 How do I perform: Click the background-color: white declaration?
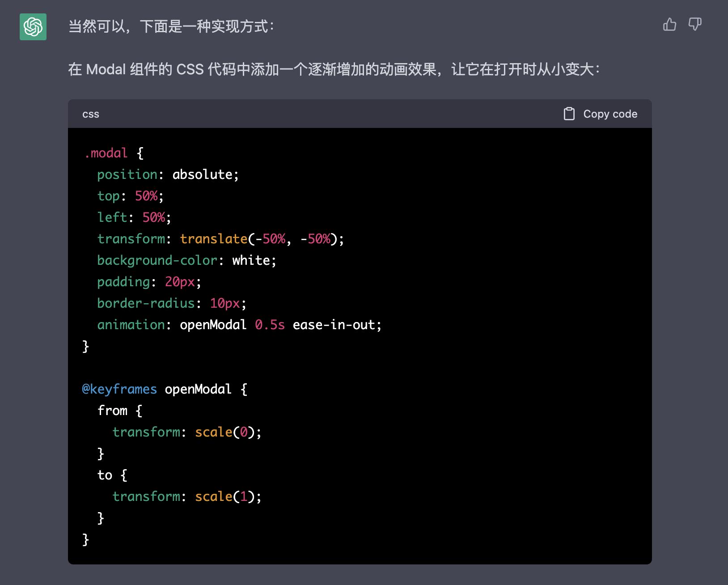[186, 260]
